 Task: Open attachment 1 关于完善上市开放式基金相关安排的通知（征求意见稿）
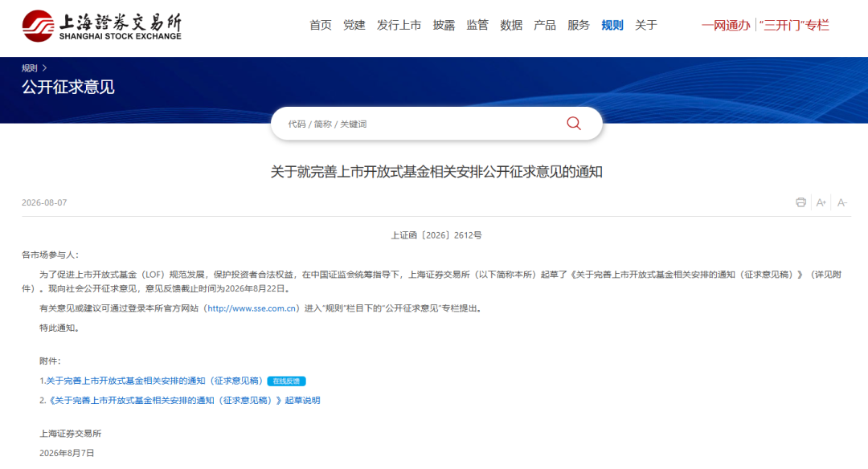(x=154, y=381)
